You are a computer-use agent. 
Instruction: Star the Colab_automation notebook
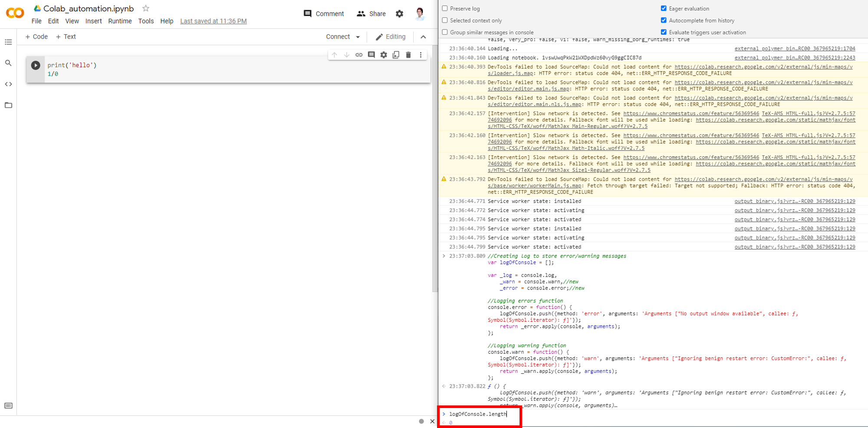(146, 8)
